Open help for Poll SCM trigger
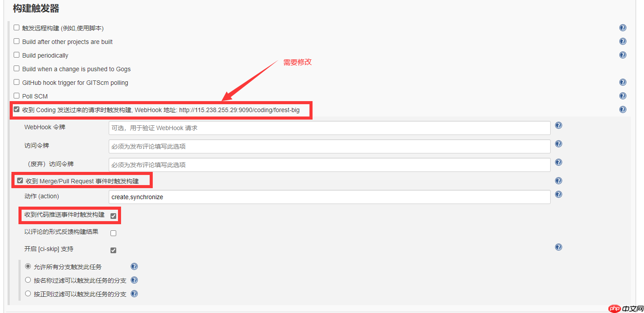 click(622, 95)
